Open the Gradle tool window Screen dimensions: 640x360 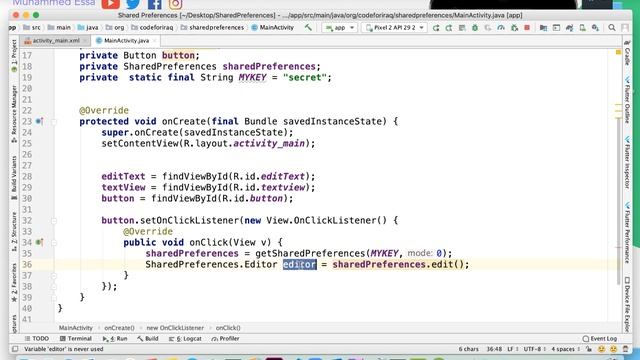click(x=627, y=53)
